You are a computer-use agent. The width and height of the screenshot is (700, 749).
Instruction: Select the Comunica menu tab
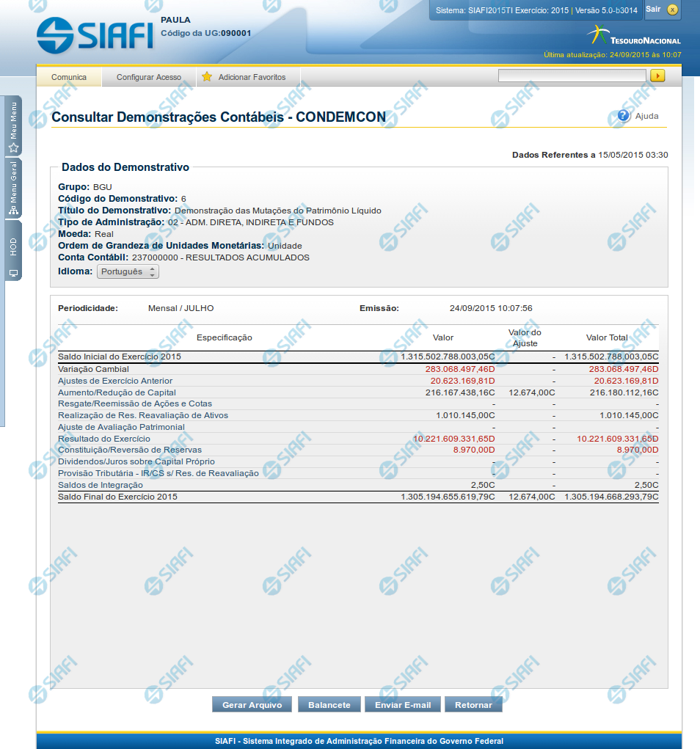[69, 77]
